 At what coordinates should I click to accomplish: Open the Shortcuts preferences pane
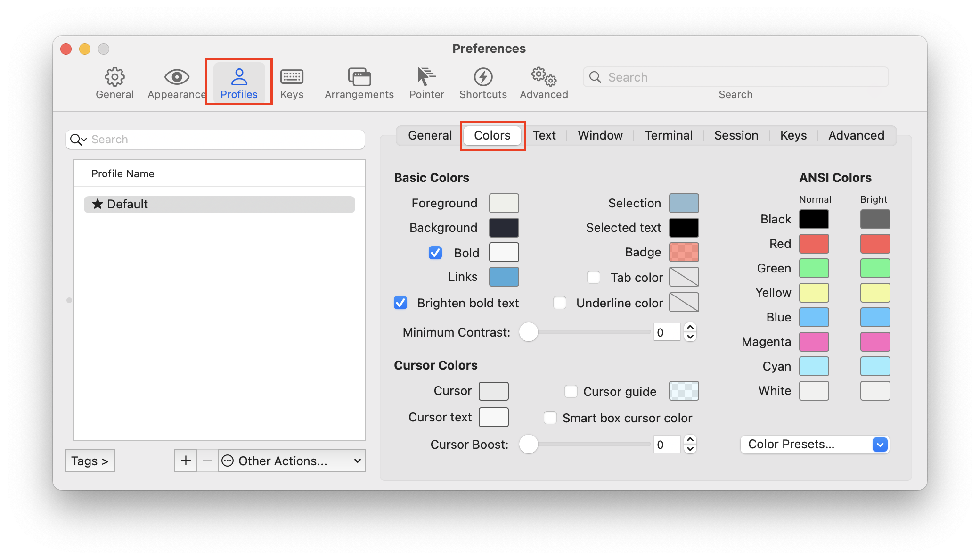[x=483, y=83]
